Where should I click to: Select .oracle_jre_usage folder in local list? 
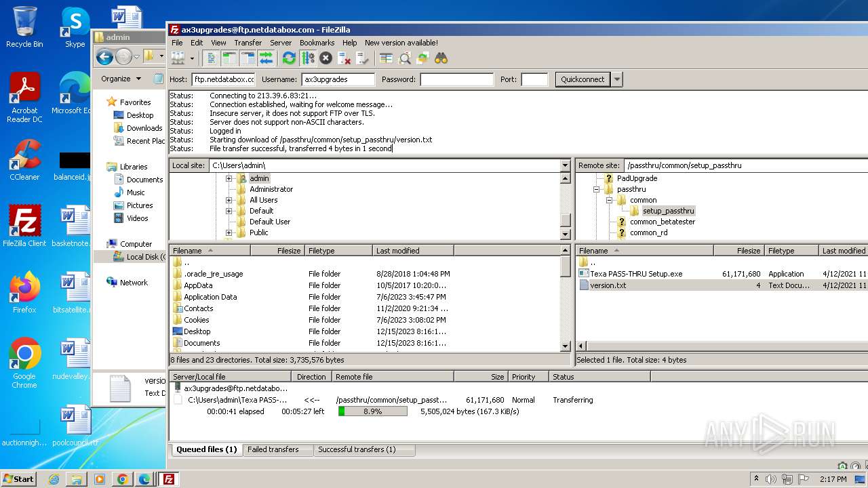pyautogui.click(x=213, y=274)
